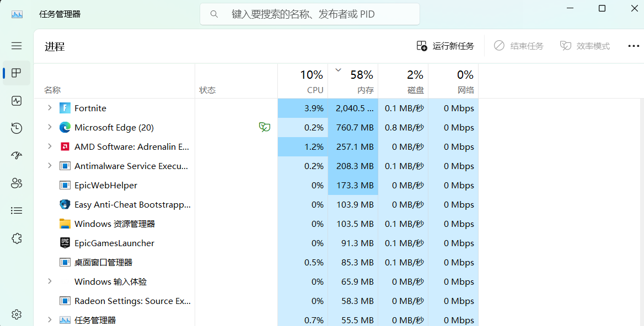Select the 桌面窗口管理器 row name
Screen dimensions: 644x326
pyautogui.click(x=104, y=263)
